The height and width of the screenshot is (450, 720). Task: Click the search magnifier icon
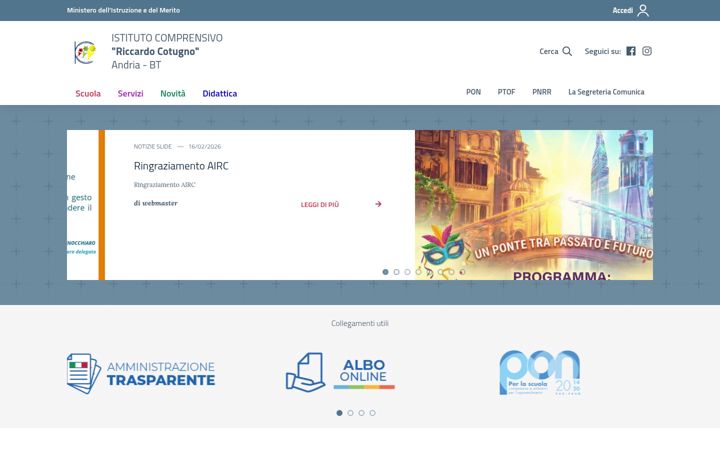(x=567, y=51)
